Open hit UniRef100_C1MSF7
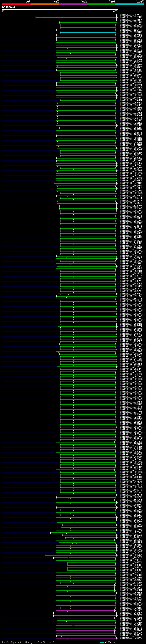Viewport: 146px width, 644px height. click(131, 20)
